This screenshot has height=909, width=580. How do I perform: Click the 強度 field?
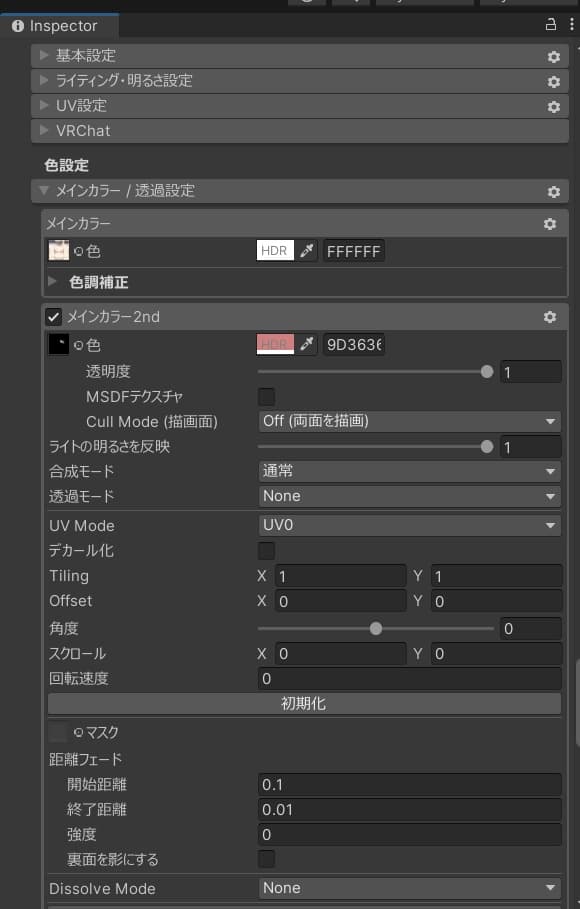click(409, 834)
